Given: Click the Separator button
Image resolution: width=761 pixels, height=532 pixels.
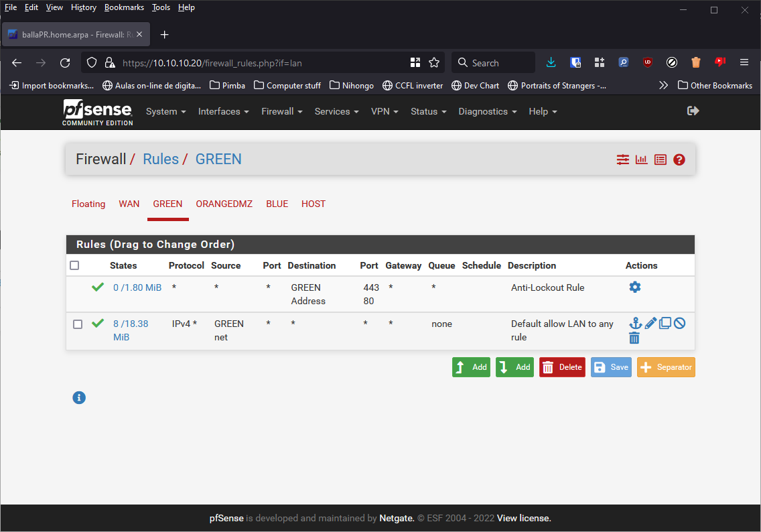Looking at the screenshot, I should pyautogui.click(x=666, y=367).
